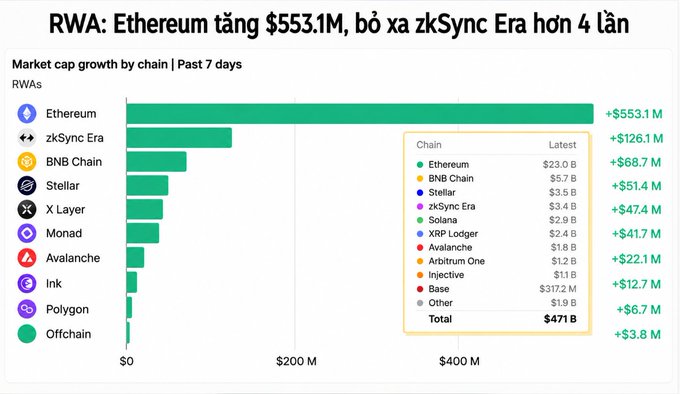Click the Ethereum growth bar
The height and width of the screenshot is (394, 680).
(x=360, y=114)
